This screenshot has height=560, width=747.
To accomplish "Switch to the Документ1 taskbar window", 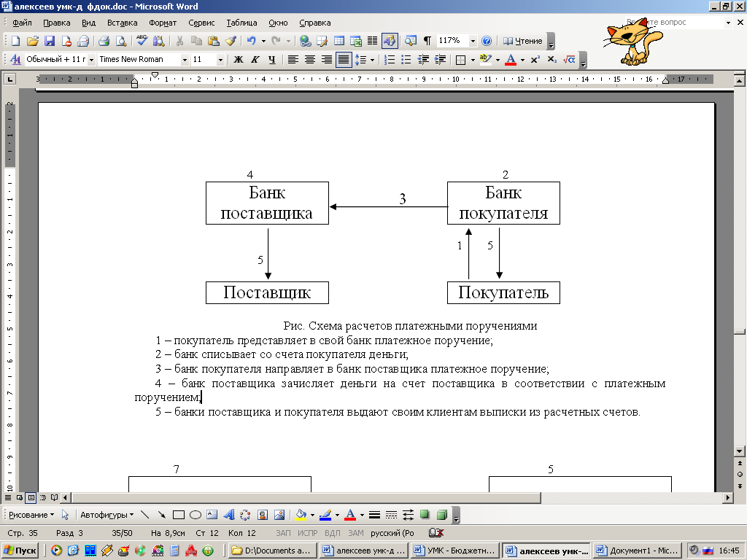I will coord(638,551).
